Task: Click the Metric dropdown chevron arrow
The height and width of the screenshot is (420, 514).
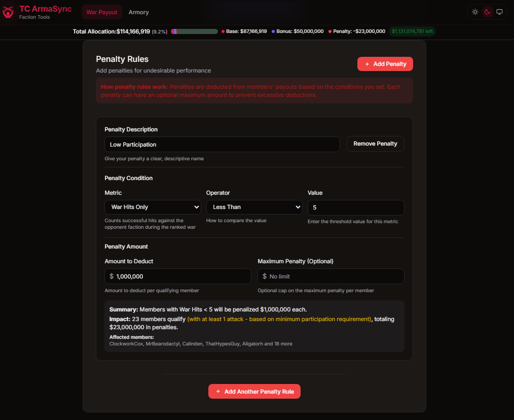Action: click(x=196, y=207)
